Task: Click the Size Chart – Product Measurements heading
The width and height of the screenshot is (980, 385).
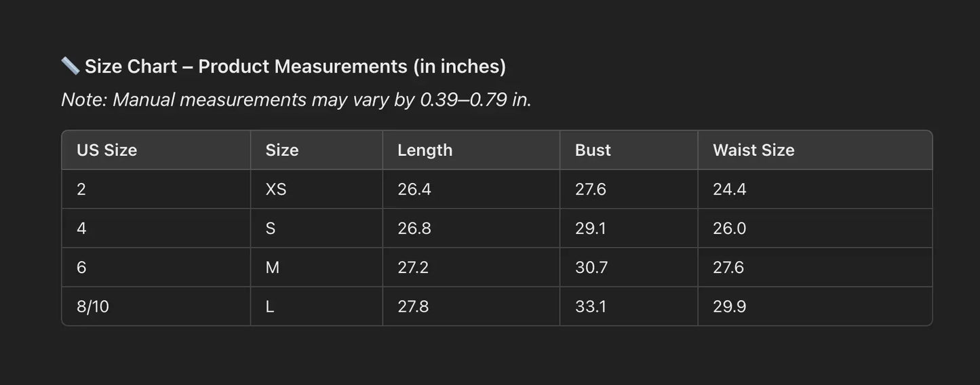Action: click(x=295, y=66)
